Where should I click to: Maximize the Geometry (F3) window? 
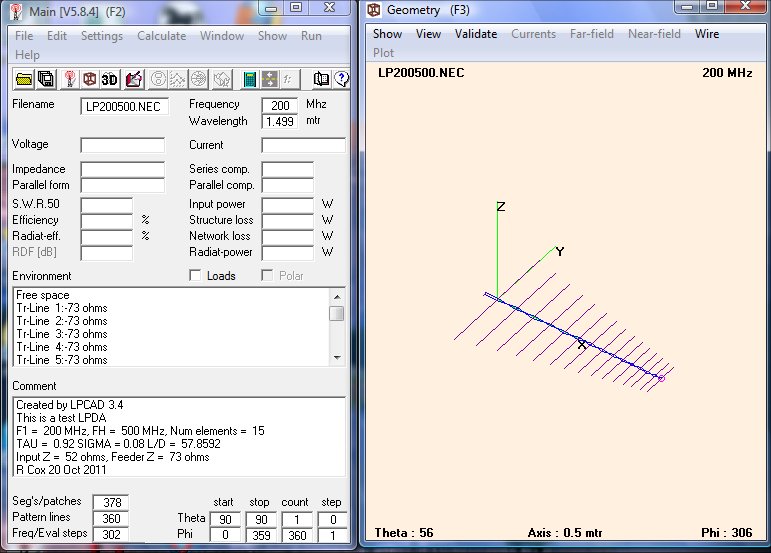712,6
